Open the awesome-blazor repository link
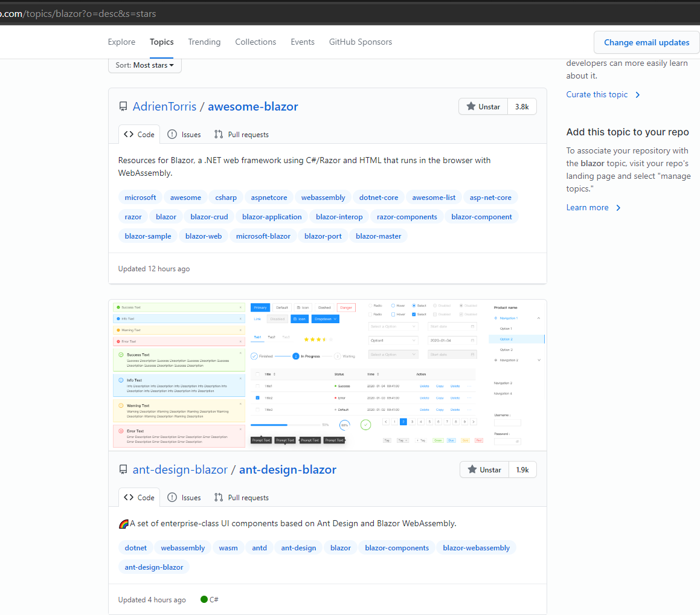Viewport: 700px width, 615px height. coord(252,107)
